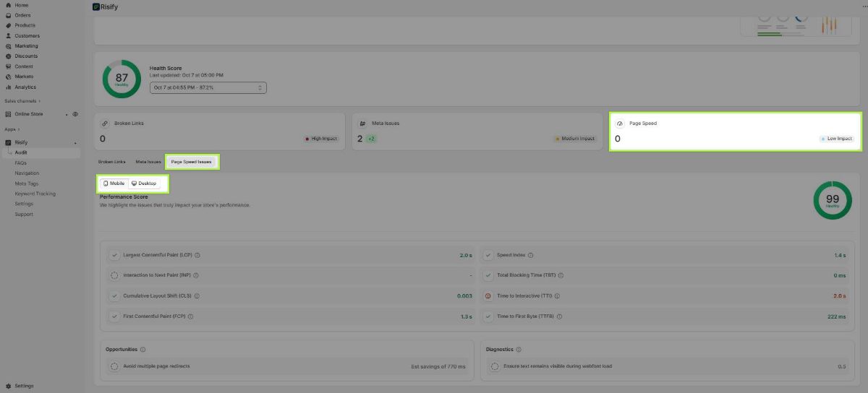Image resolution: width=868 pixels, height=393 pixels.
Task: Expand the Sales channels section
Action: (x=22, y=101)
